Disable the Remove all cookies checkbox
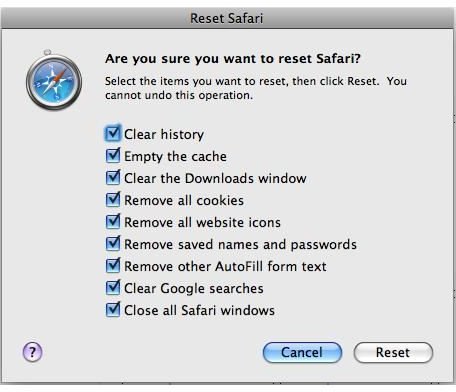 coord(113,200)
